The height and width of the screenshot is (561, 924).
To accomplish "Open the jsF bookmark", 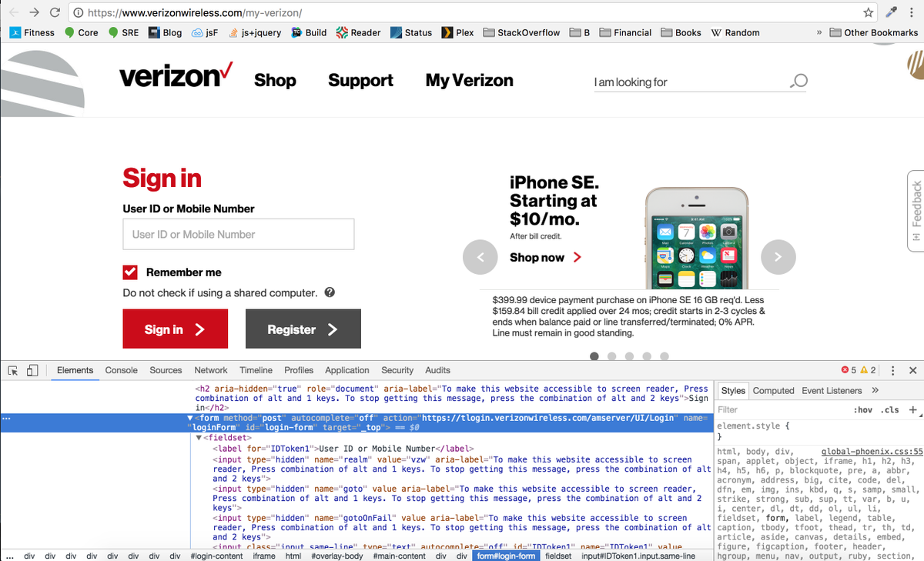I will click(x=205, y=32).
